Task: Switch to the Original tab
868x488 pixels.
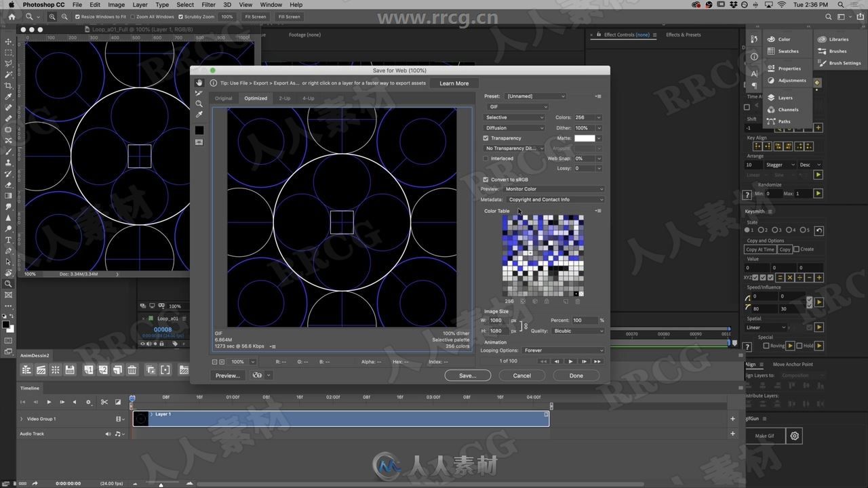Action: point(224,98)
